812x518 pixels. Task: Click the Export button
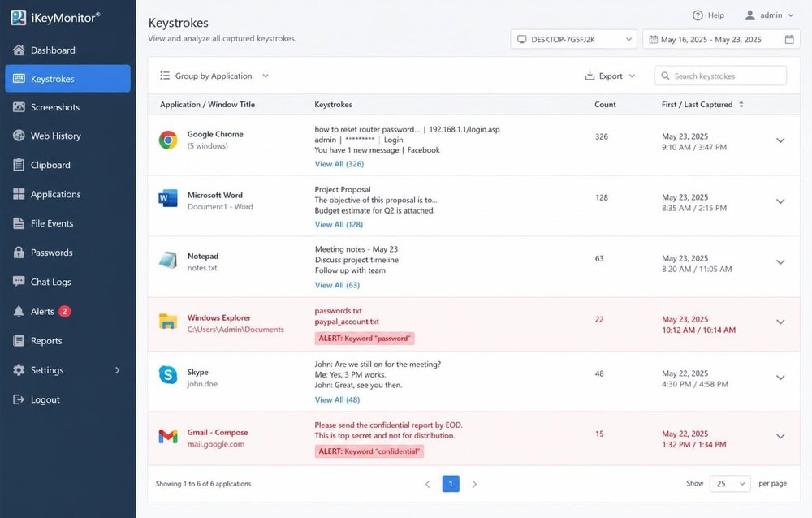click(610, 76)
